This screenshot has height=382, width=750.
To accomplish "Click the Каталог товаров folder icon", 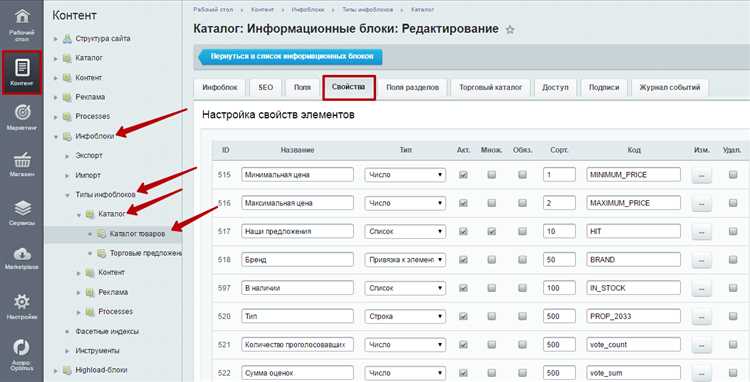I will (101, 234).
